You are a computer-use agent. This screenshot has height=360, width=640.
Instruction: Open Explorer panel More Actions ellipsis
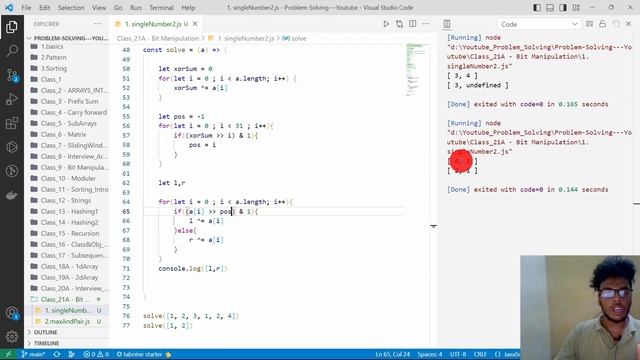[x=97, y=24]
